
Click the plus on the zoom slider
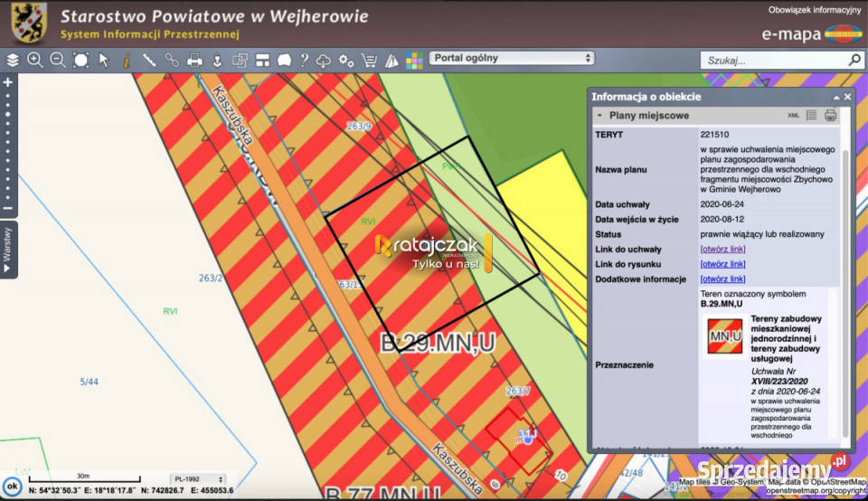(8, 82)
